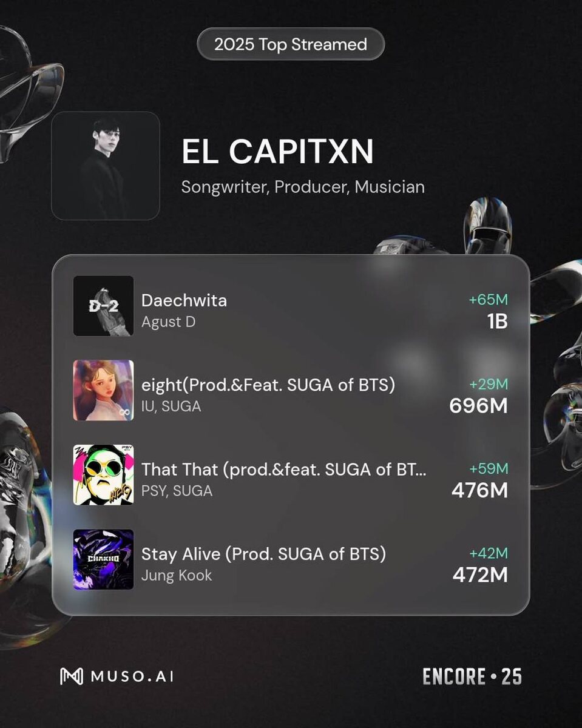Screen dimensions: 582x728
Task: Click the MUSO.AI logo icon
Action: coord(71,676)
